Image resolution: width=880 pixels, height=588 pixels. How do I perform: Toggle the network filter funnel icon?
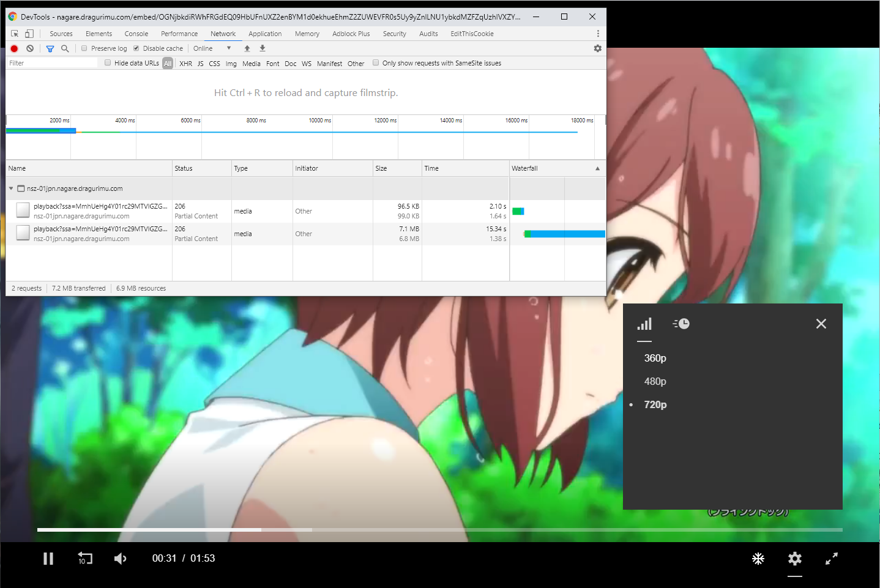tap(50, 48)
